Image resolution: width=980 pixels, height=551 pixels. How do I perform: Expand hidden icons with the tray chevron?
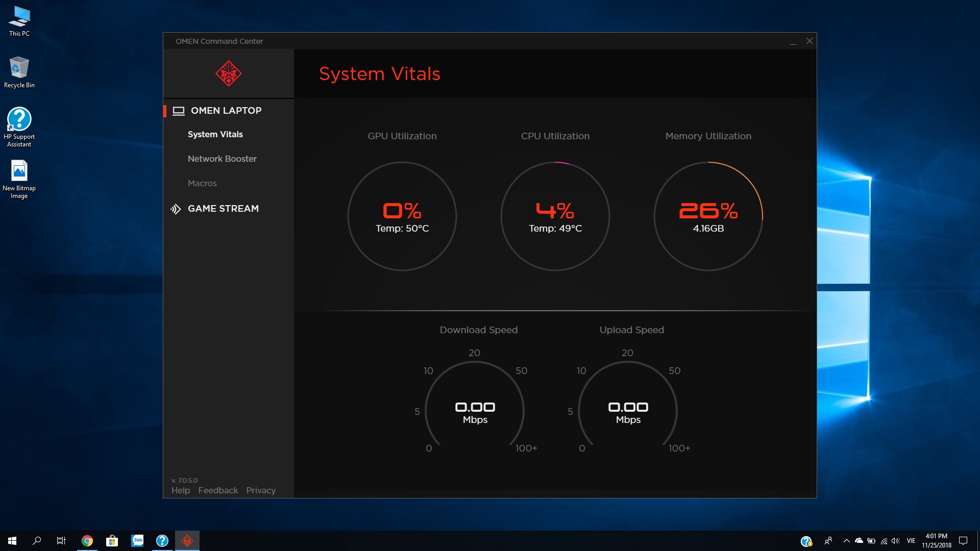847,540
